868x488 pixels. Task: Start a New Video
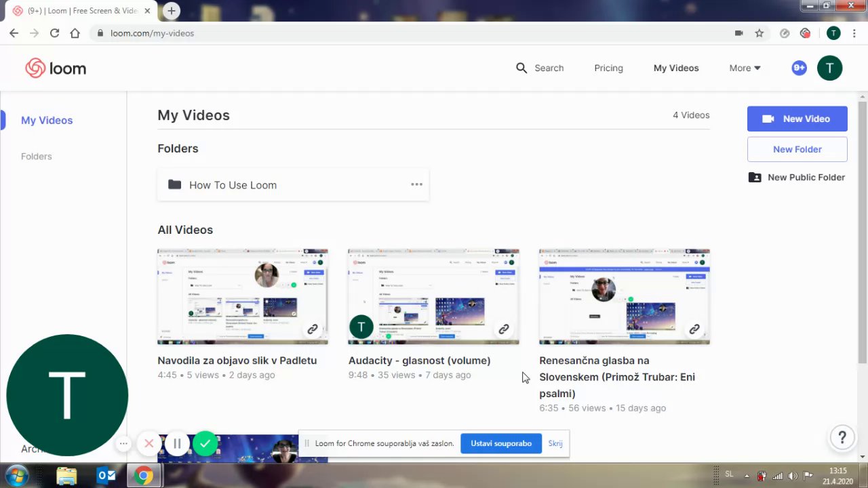point(797,119)
